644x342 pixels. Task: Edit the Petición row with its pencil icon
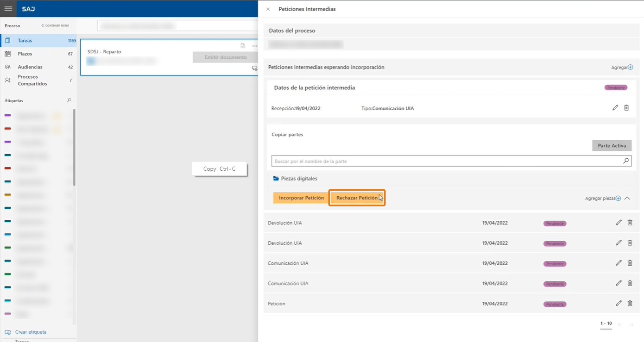pyautogui.click(x=619, y=303)
